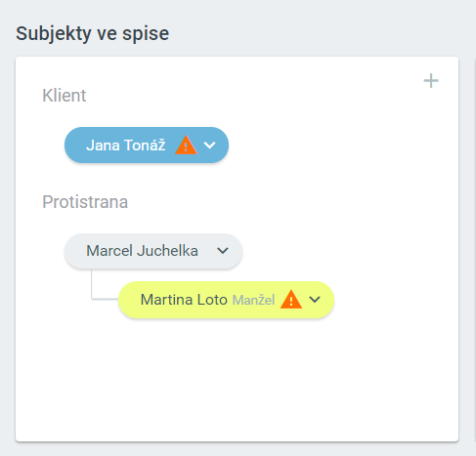476x456 pixels.
Task: Click the warning triangle on Jana Tonáž
Action: tap(186, 145)
